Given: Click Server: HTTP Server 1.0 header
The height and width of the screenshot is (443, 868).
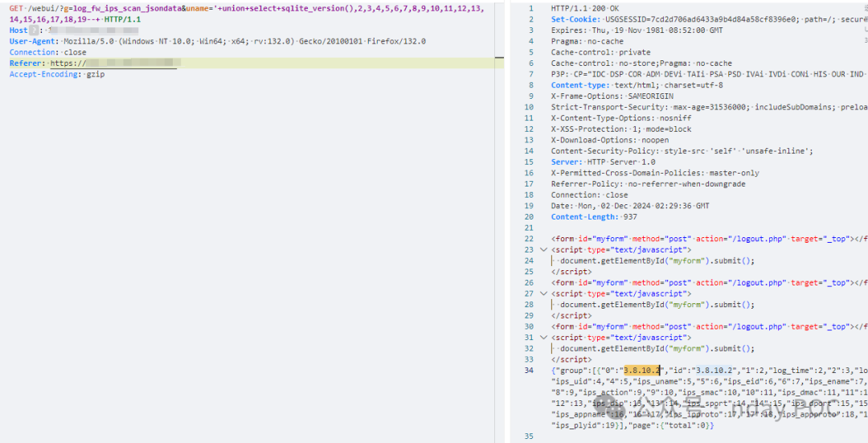Looking at the screenshot, I should click(x=603, y=162).
